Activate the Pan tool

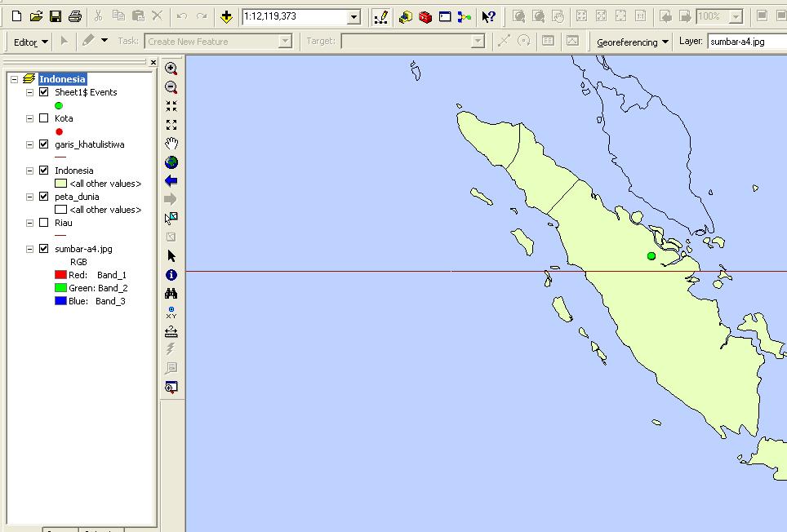click(x=171, y=144)
